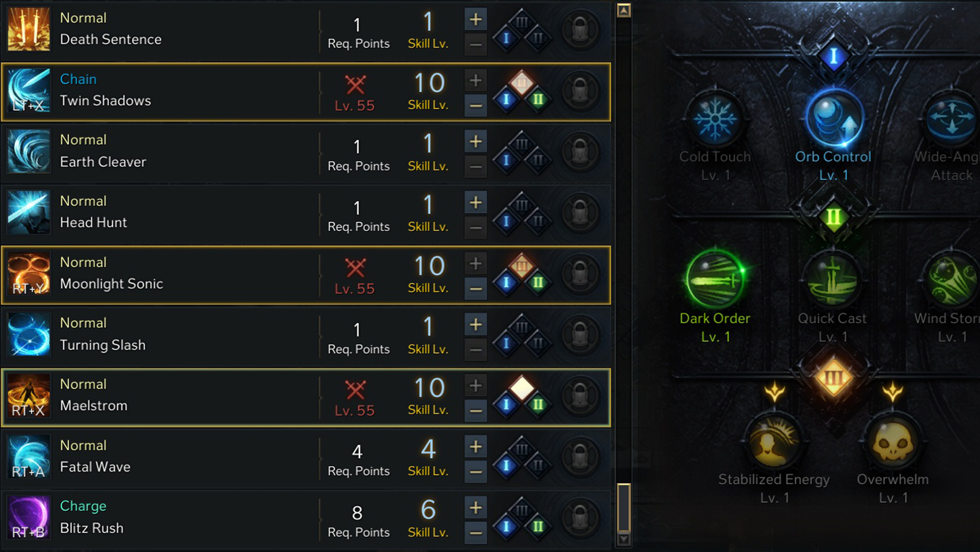The image size is (980, 552).
Task: Toggle the rune lock slot for Earth Cleaver
Action: [x=580, y=152]
